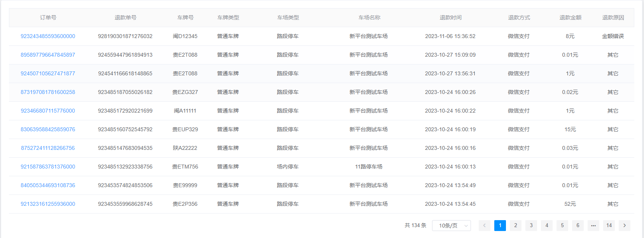This screenshot has width=644, height=238.
Task: Expand the ellipsis to jump more pages
Action: 593,226
